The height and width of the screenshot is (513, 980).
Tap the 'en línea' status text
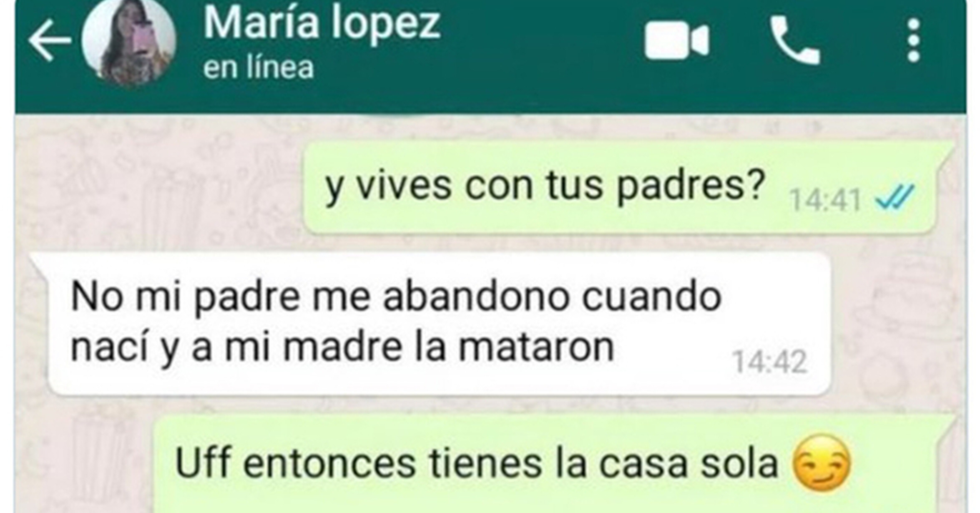[x=258, y=68]
